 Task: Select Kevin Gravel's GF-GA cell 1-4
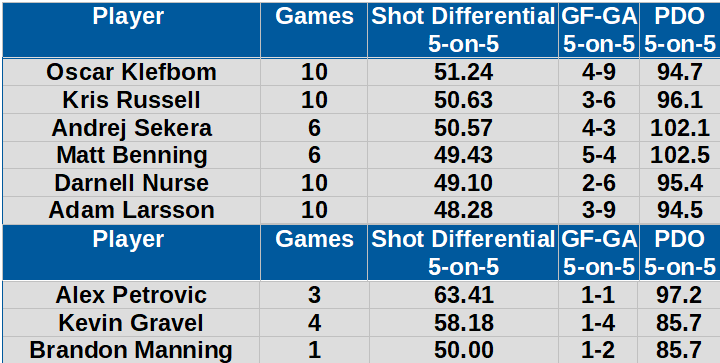pyautogui.click(x=599, y=322)
